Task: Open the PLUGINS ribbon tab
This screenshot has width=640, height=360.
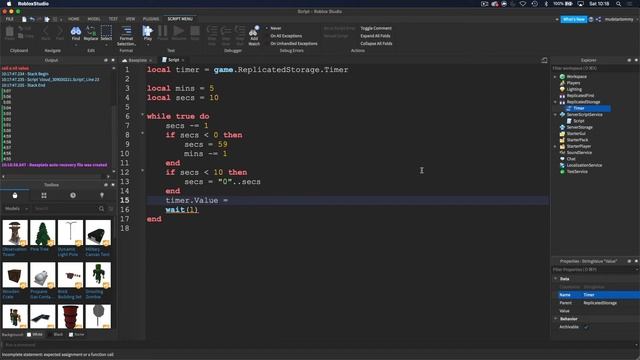Action: tap(151, 19)
